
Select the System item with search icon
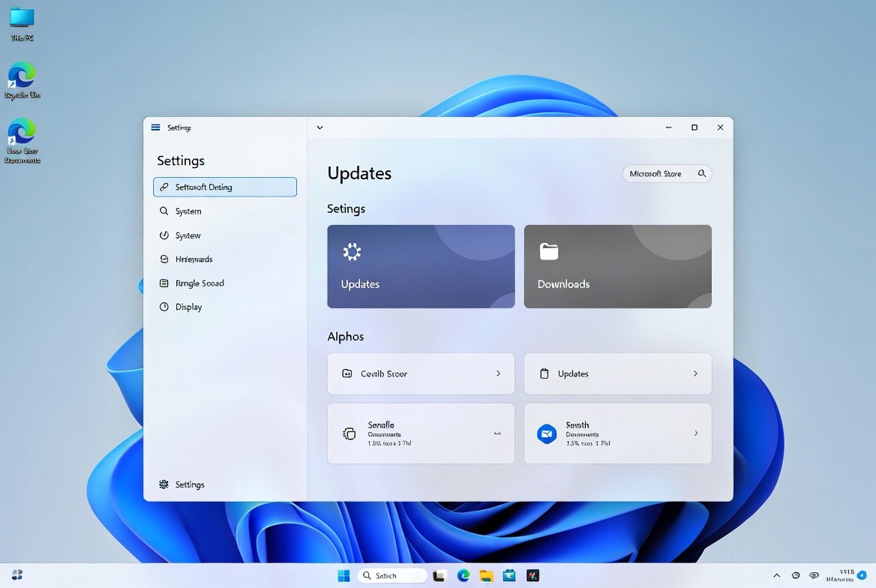coord(187,211)
